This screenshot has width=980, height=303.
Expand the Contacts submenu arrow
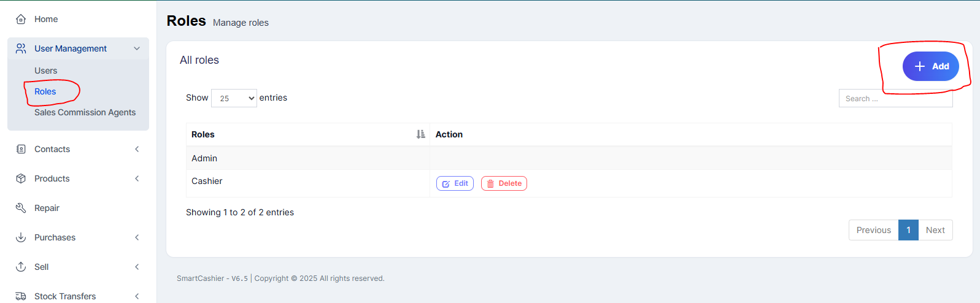137,149
